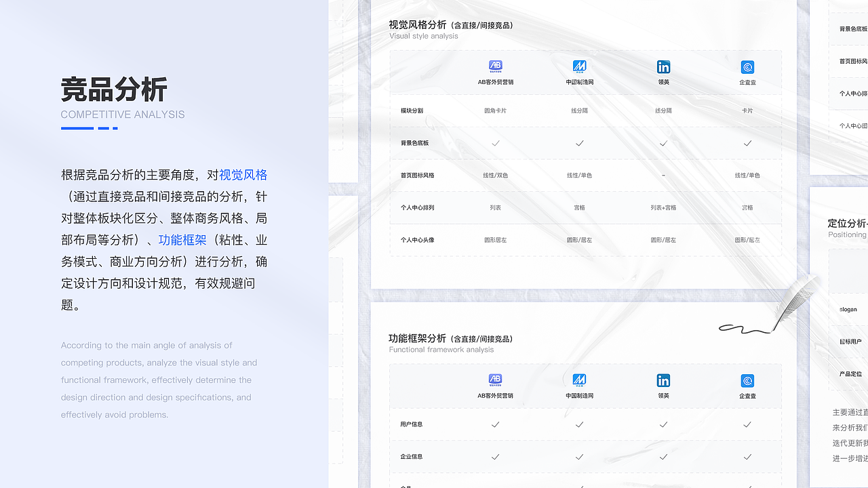Click the blue 功能框架 text in the description
The image size is (868, 488).
click(182, 240)
